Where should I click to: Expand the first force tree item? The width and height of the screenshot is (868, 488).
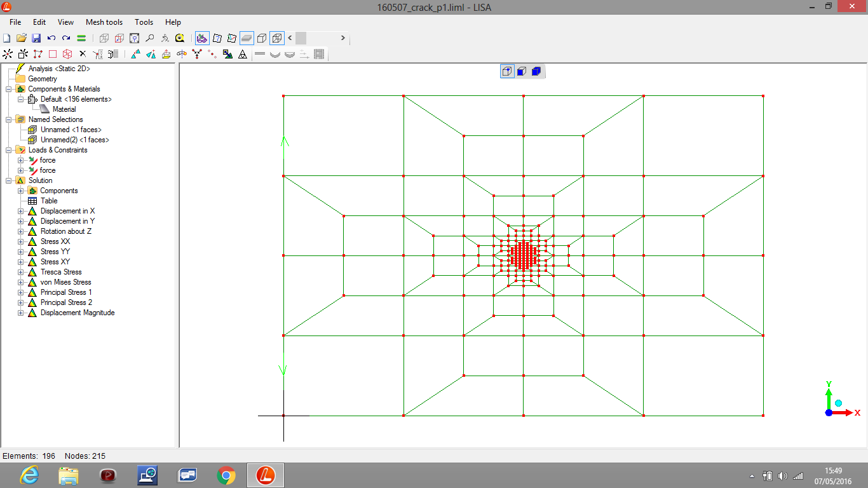pyautogui.click(x=21, y=160)
